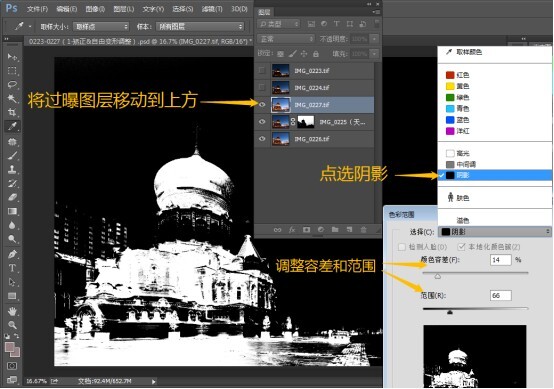554x389 pixels.
Task: Choose 肤色 from the list
Action: [x=495, y=198]
